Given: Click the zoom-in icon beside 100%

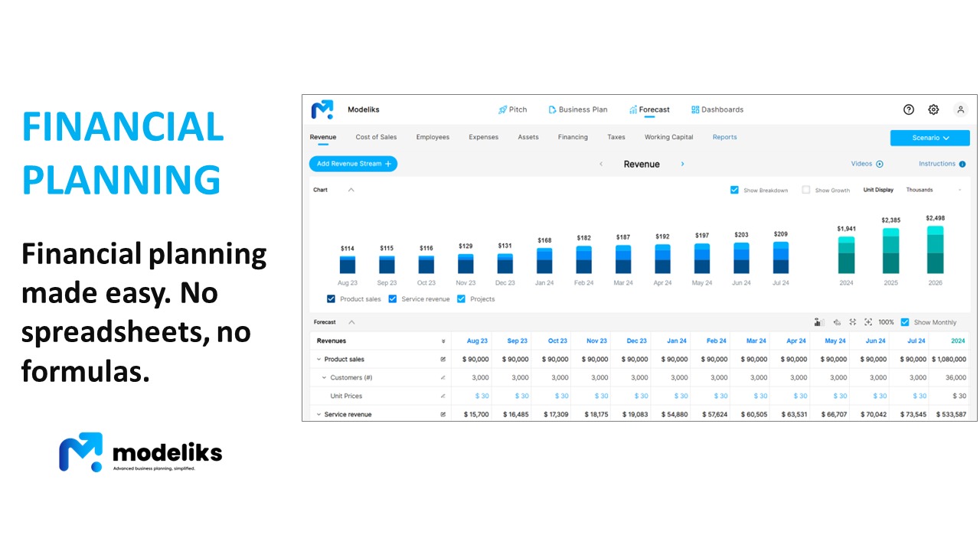Looking at the screenshot, I should [x=868, y=322].
